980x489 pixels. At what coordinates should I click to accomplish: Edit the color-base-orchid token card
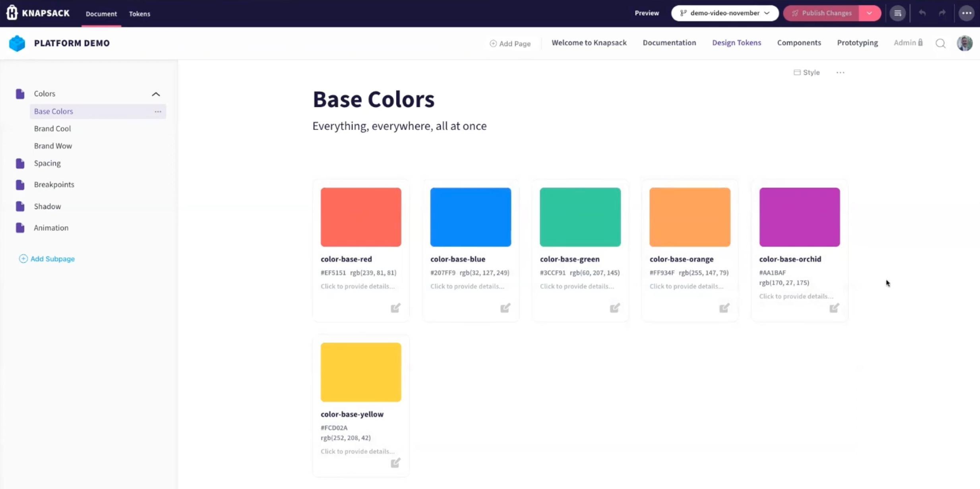[834, 308]
